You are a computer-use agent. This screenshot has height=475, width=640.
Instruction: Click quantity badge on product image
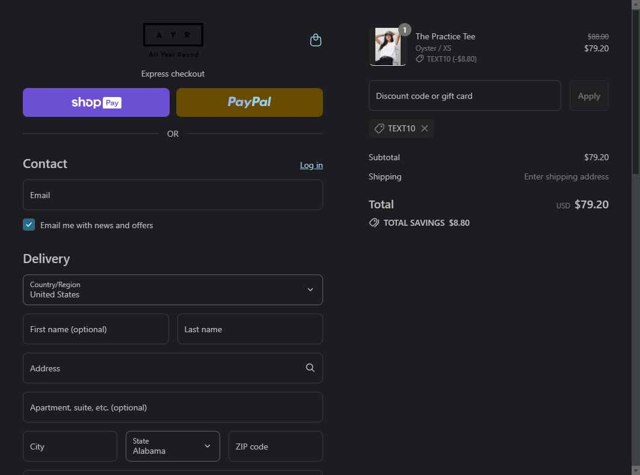tap(404, 30)
